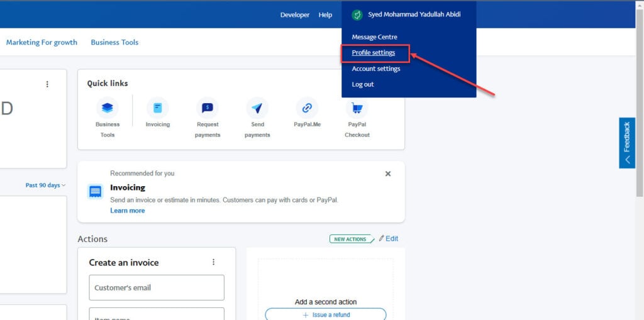The height and width of the screenshot is (320, 644).
Task: Click the Create an invoice heading
Action: [x=124, y=263]
